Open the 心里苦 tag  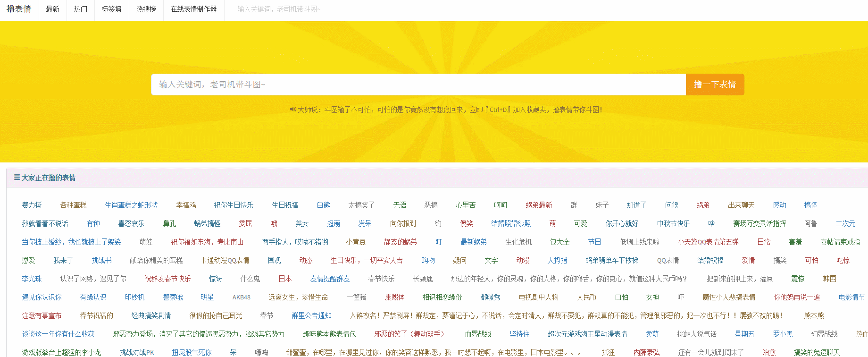[x=466, y=205]
